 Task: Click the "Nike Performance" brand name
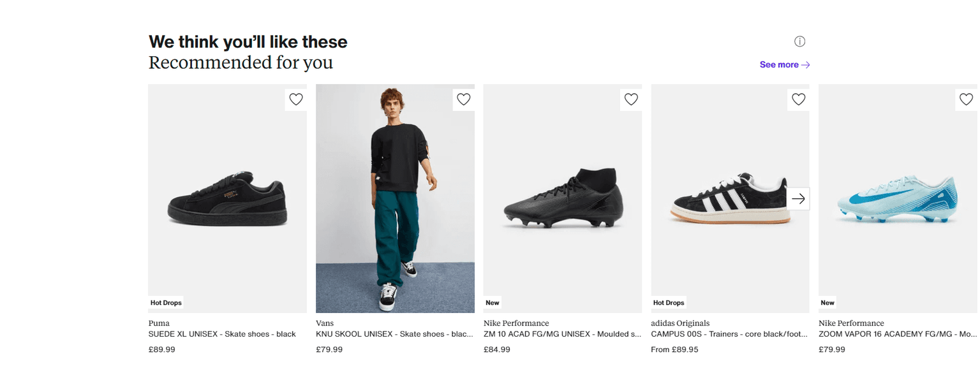[517, 323]
